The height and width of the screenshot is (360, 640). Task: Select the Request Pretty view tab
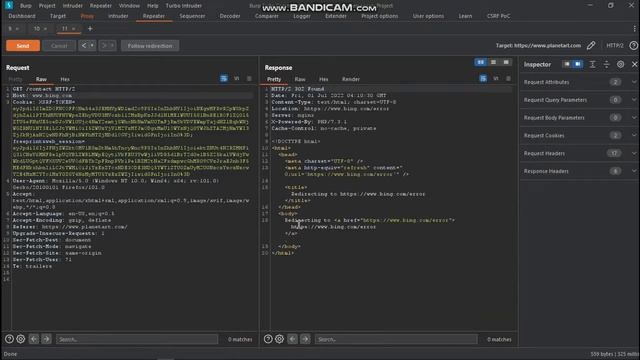click(15, 79)
